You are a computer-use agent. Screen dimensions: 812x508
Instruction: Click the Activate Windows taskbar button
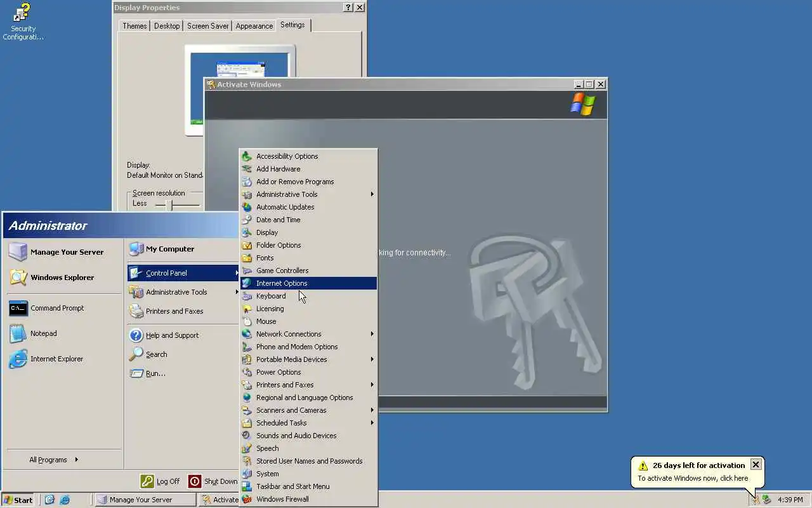coord(219,500)
